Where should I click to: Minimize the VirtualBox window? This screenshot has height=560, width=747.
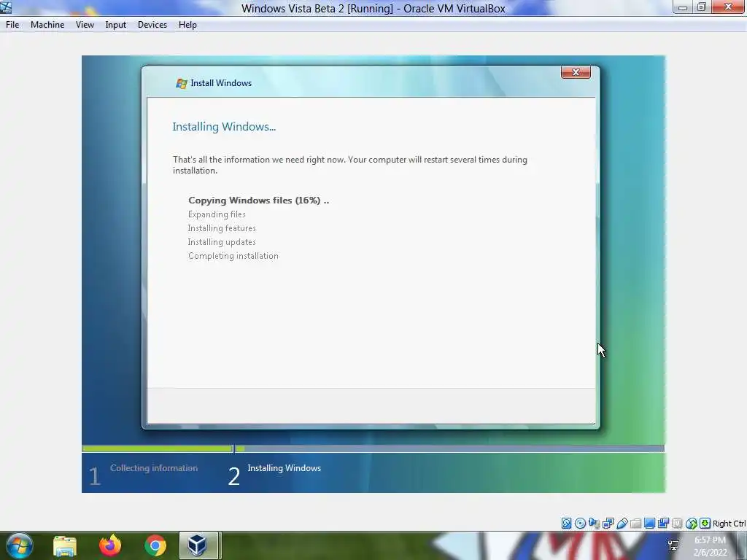click(683, 7)
